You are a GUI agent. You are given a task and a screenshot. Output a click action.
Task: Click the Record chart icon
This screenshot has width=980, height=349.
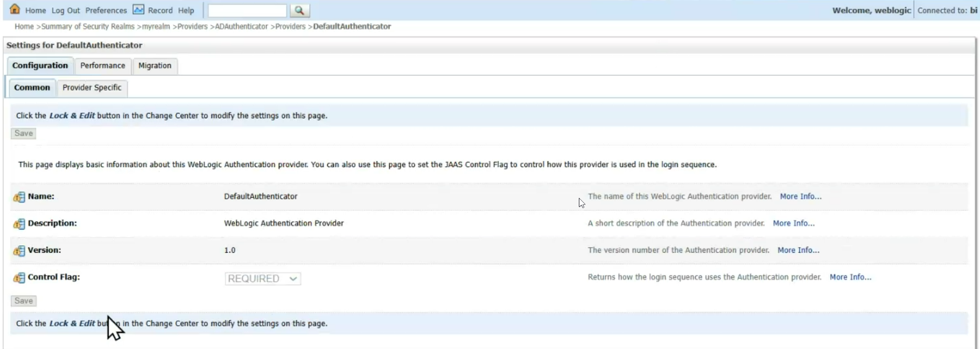coord(138,10)
